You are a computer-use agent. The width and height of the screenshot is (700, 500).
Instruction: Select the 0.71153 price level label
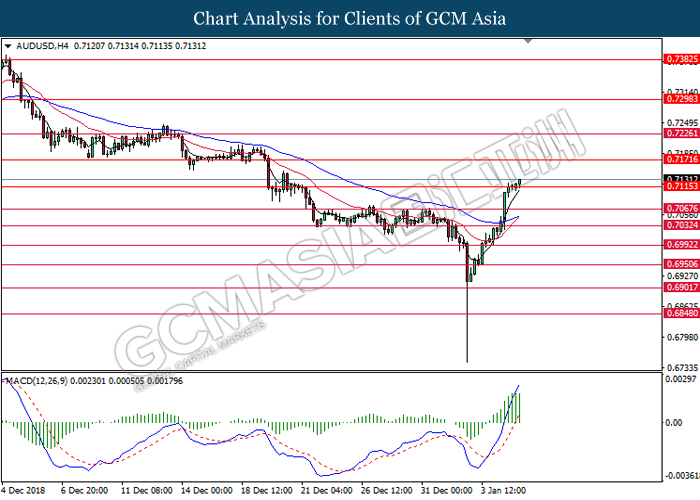(x=681, y=186)
